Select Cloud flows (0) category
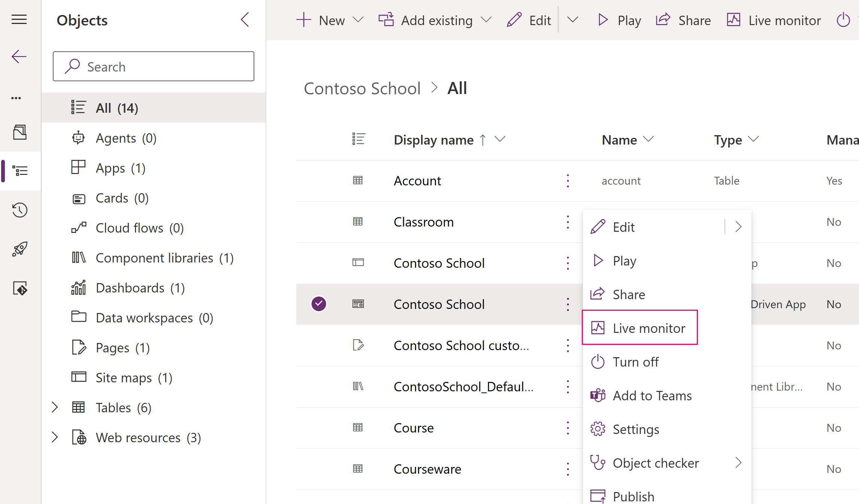 (154, 228)
